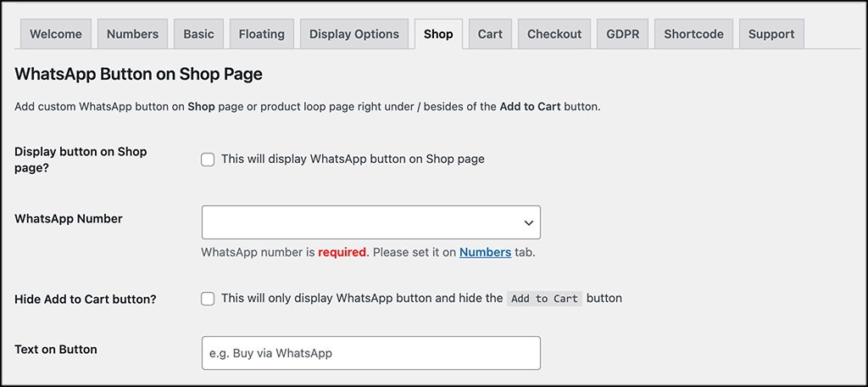Select the Basic tab
The image size is (868, 387).
tap(198, 34)
